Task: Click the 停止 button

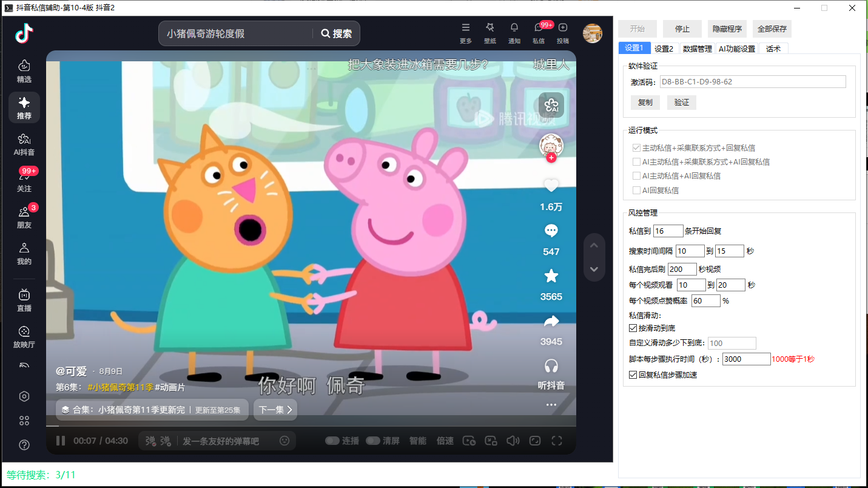Action: coord(682,29)
